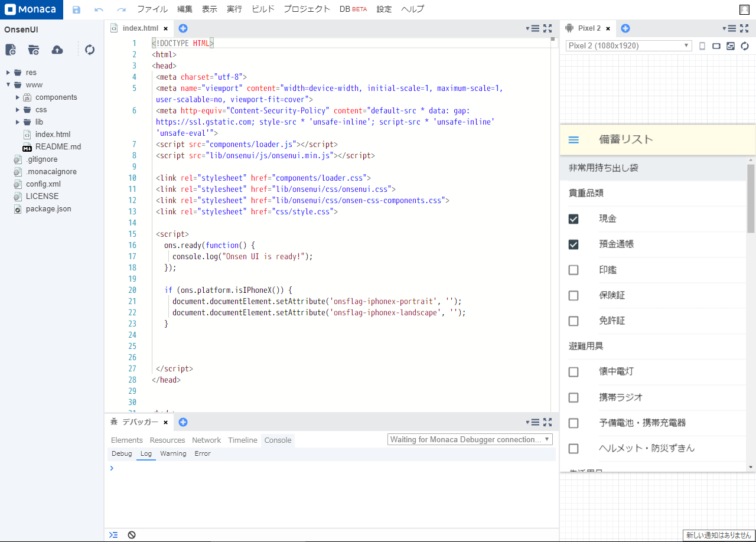The height and width of the screenshot is (542, 756).
Task: Check the ヘルメット・防災ずきん checkbox
Action: [x=573, y=449]
